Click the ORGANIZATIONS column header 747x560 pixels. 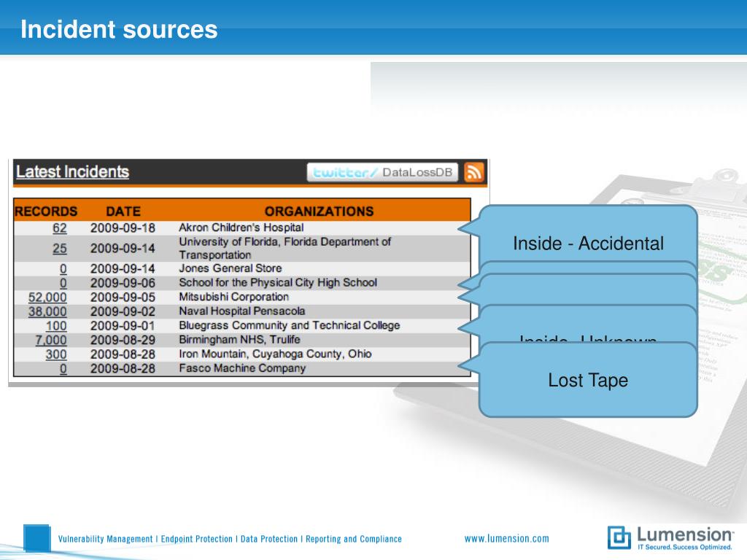pyautogui.click(x=320, y=211)
